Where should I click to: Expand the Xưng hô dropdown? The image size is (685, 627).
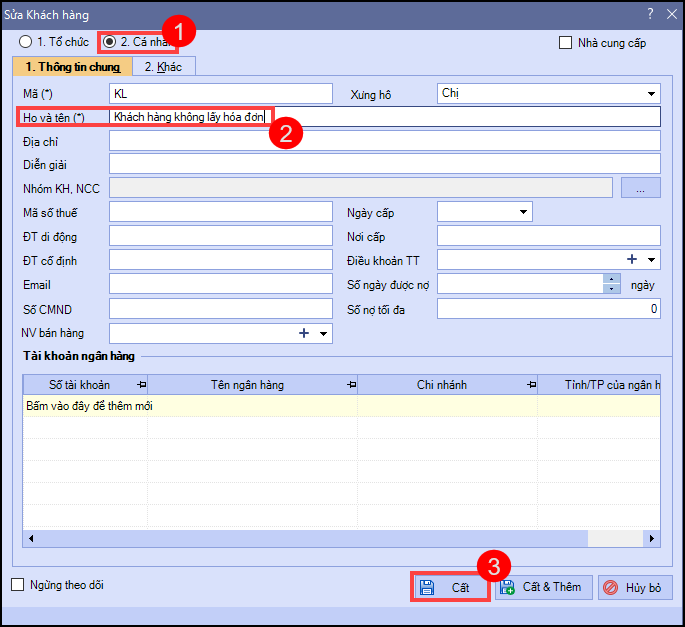pos(651,94)
